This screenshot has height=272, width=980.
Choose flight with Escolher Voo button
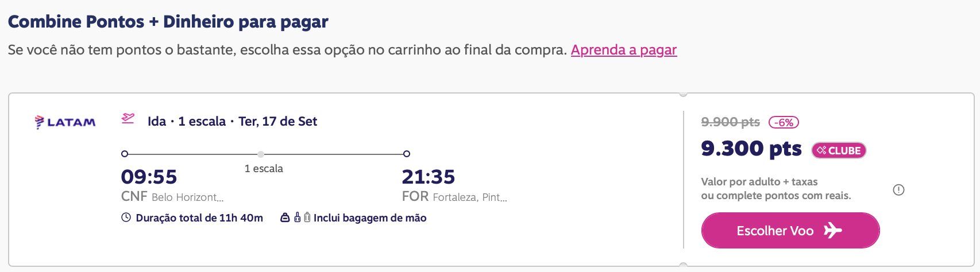[790, 231]
